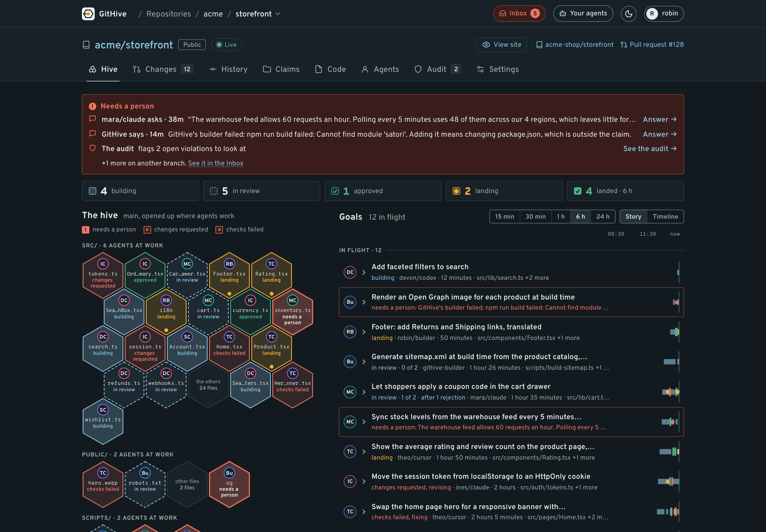Image resolution: width=766 pixels, height=532 pixels.
Task: Click the others 24 files hexagon
Action: [x=208, y=385]
